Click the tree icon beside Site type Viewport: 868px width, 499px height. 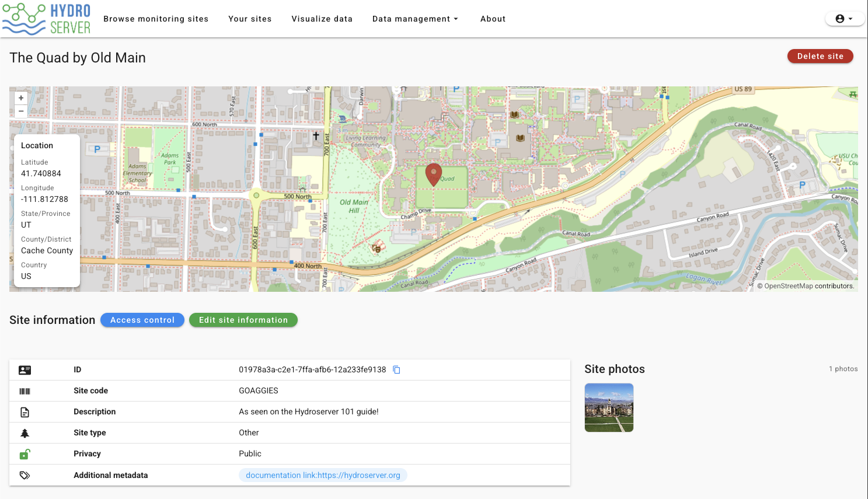coord(25,433)
